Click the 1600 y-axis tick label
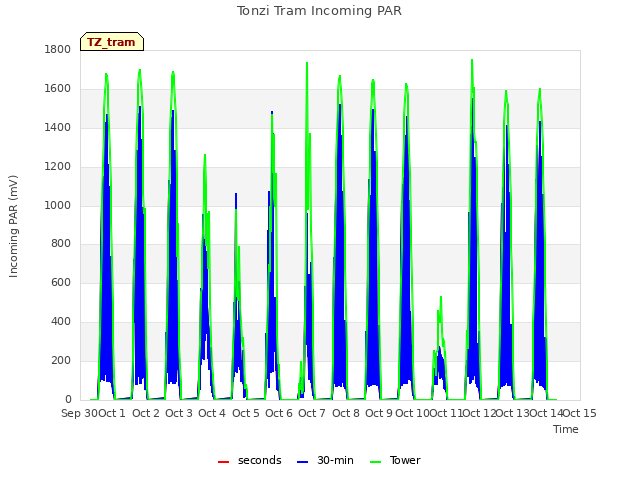 pos(58,89)
